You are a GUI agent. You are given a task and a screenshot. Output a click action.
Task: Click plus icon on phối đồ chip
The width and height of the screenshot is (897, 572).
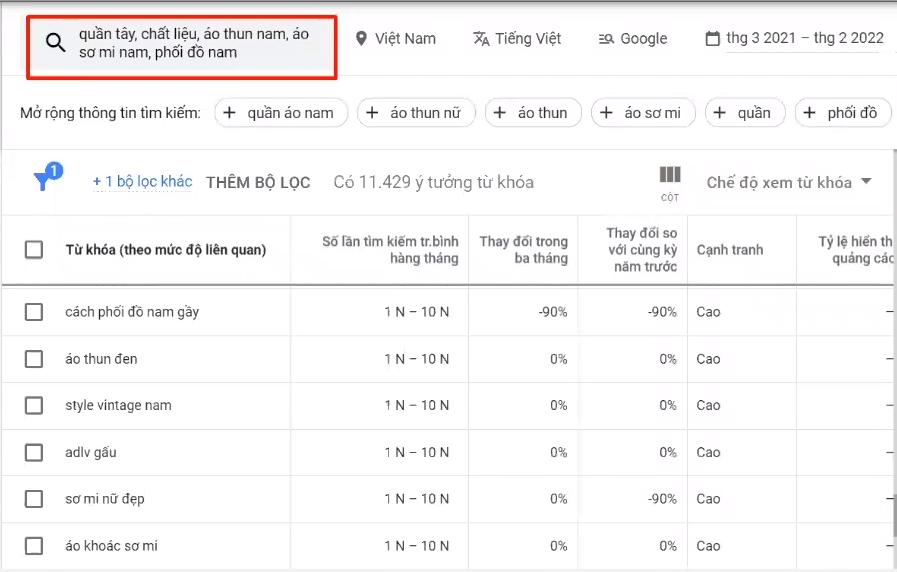click(809, 113)
